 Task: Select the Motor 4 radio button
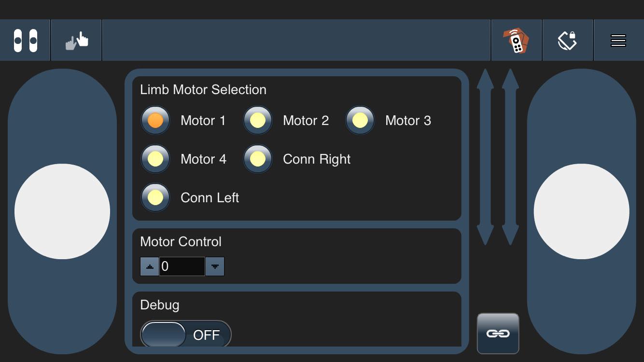pyautogui.click(x=155, y=159)
